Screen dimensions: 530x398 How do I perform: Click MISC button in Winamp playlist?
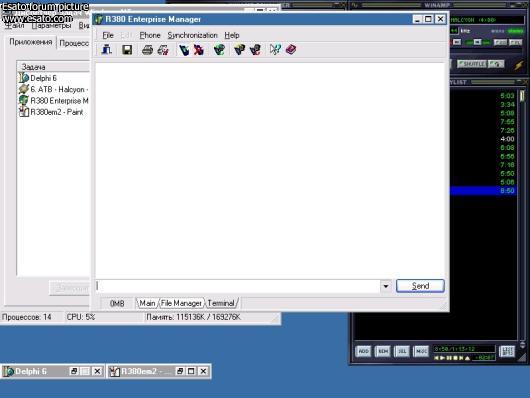421,351
